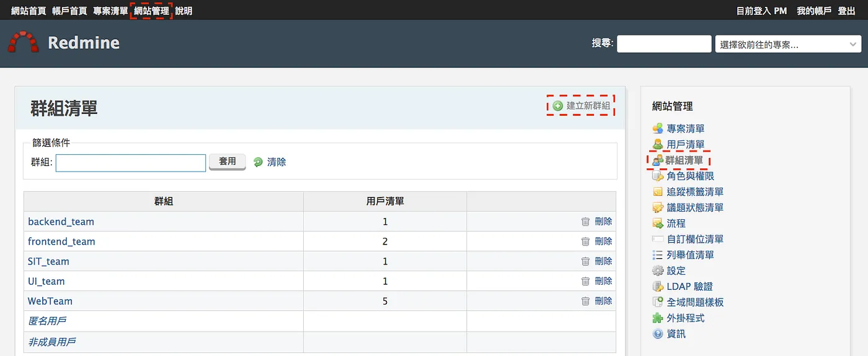Click PM username after 目前登入
The width and height of the screenshot is (868, 356).
tap(781, 11)
